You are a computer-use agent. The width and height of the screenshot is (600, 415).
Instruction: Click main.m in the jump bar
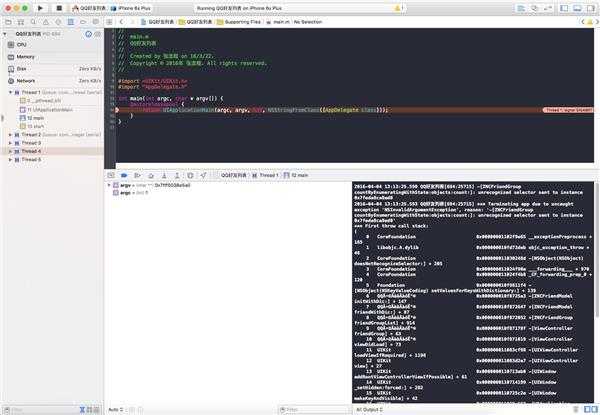pos(278,22)
